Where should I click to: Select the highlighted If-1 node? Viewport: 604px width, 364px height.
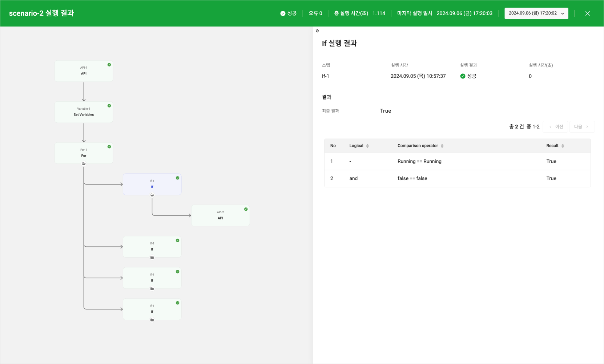coord(152,184)
